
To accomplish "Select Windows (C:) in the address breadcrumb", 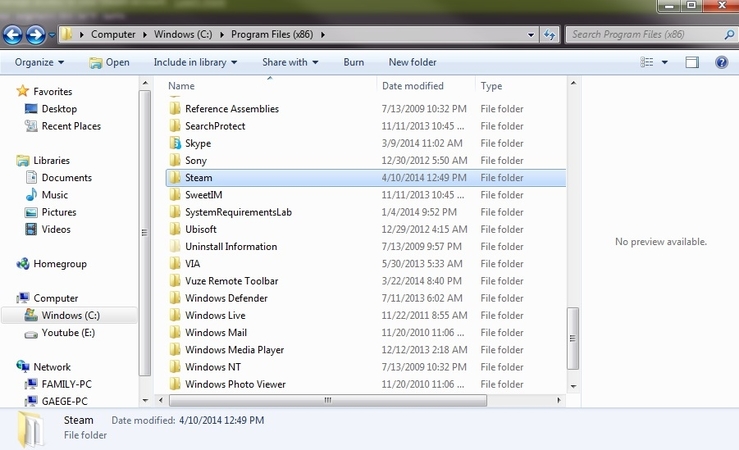I will pos(183,34).
